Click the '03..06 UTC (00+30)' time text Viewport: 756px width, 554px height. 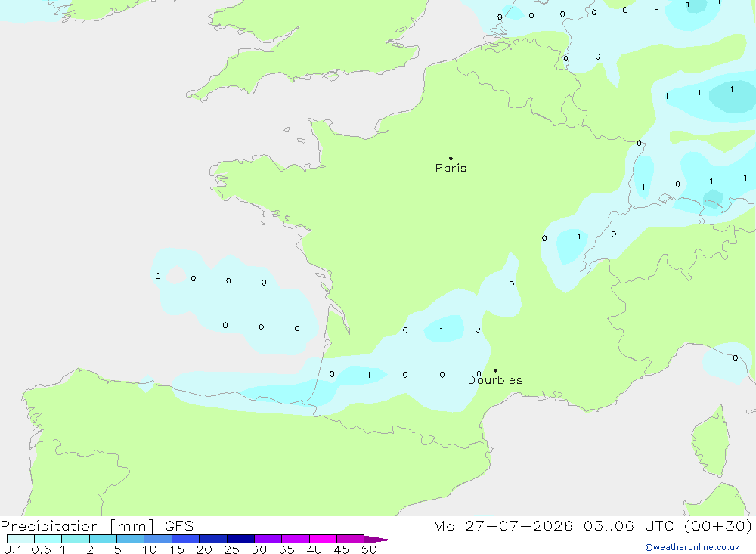668,525
